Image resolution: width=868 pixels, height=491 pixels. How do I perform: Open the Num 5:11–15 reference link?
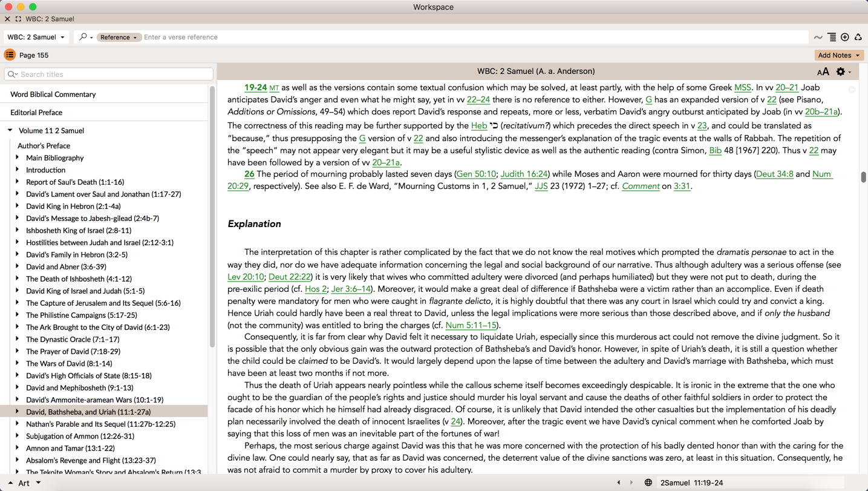pyautogui.click(x=471, y=326)
